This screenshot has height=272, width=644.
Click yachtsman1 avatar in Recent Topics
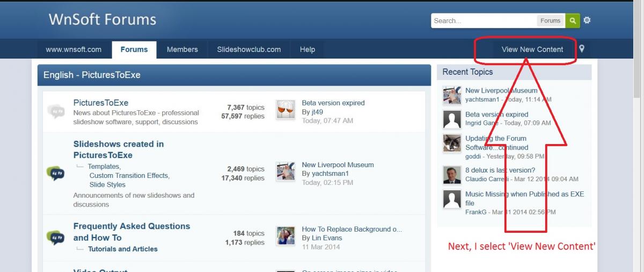[x=452, y=95]
